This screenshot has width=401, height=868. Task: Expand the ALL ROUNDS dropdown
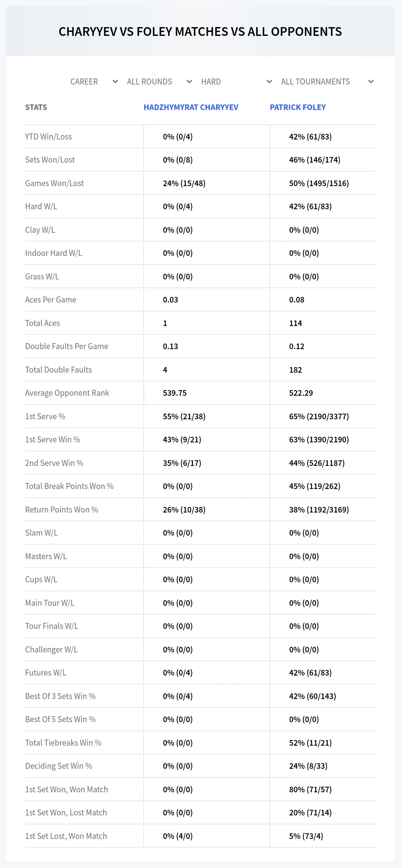[x=159, y=82]
